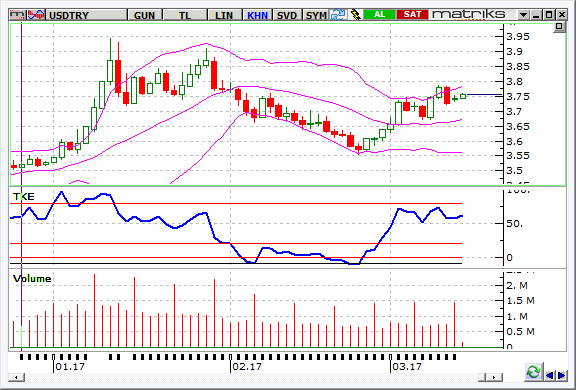Click the horizontal scrollbar thumb
Viewport: 576px width, 390px height.
click(x=482, y=377)
